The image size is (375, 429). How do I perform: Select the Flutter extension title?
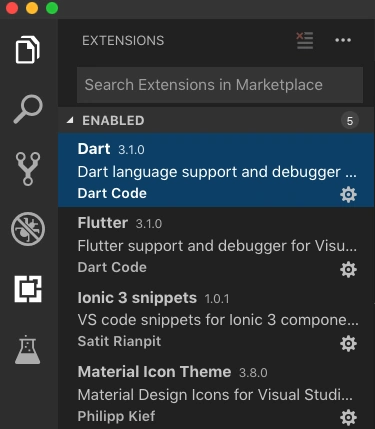(103, 223)
